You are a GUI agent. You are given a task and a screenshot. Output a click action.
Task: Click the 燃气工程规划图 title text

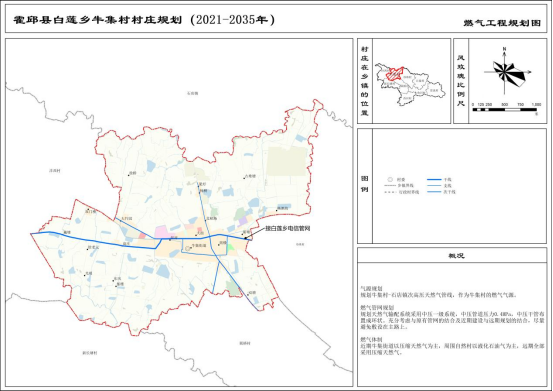pyautogui.click(x=502, y=23)
